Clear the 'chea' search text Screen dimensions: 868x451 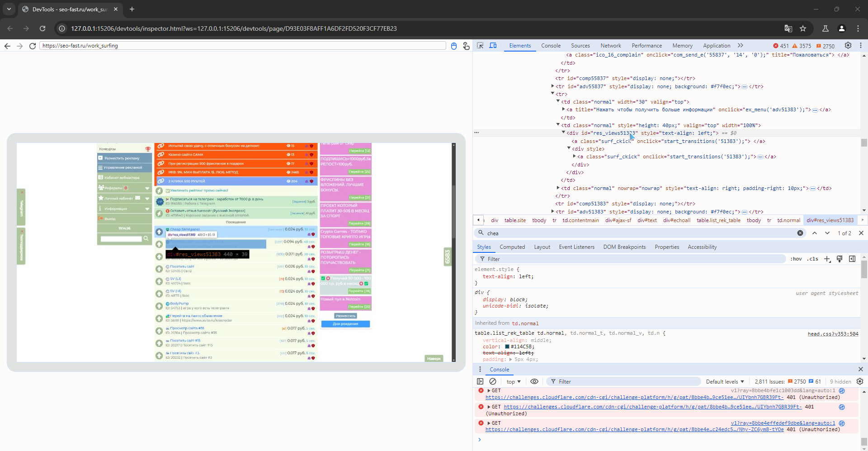pyautogui.click(x=800, y=233)
